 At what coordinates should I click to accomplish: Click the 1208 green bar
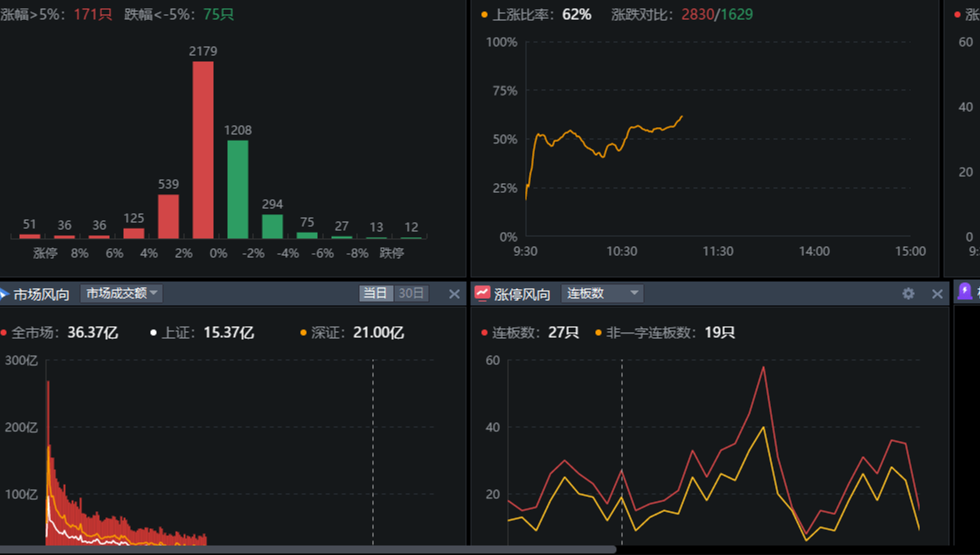click(237, 189)
